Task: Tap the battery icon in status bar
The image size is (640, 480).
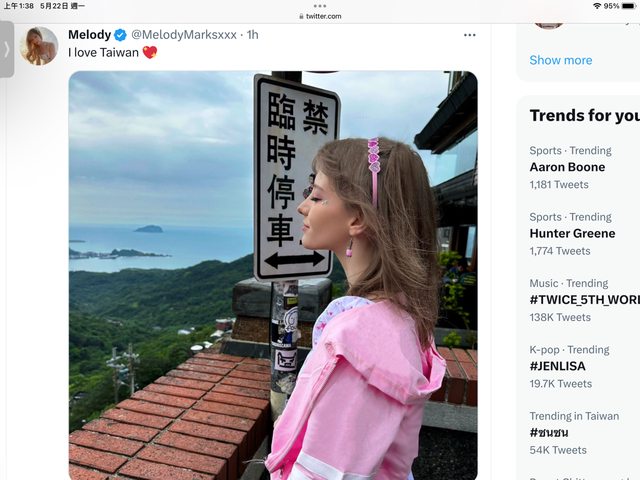Action: [x=628, y=6]
